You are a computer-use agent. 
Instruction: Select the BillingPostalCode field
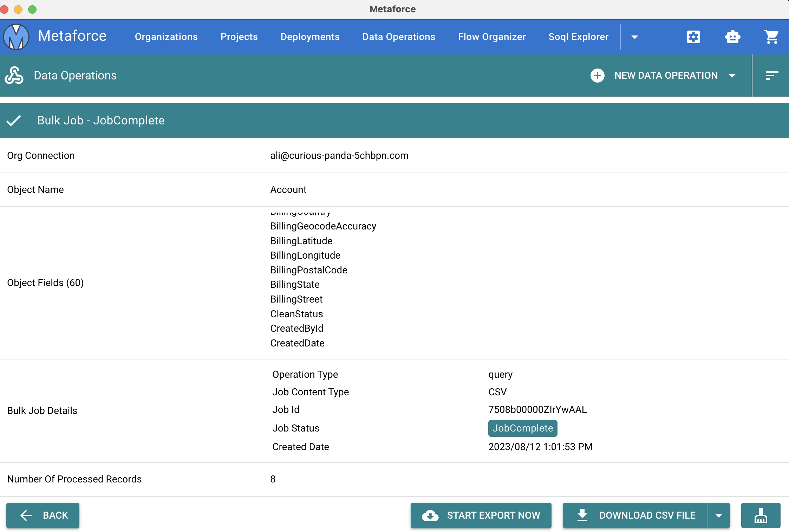click(309, 270)
